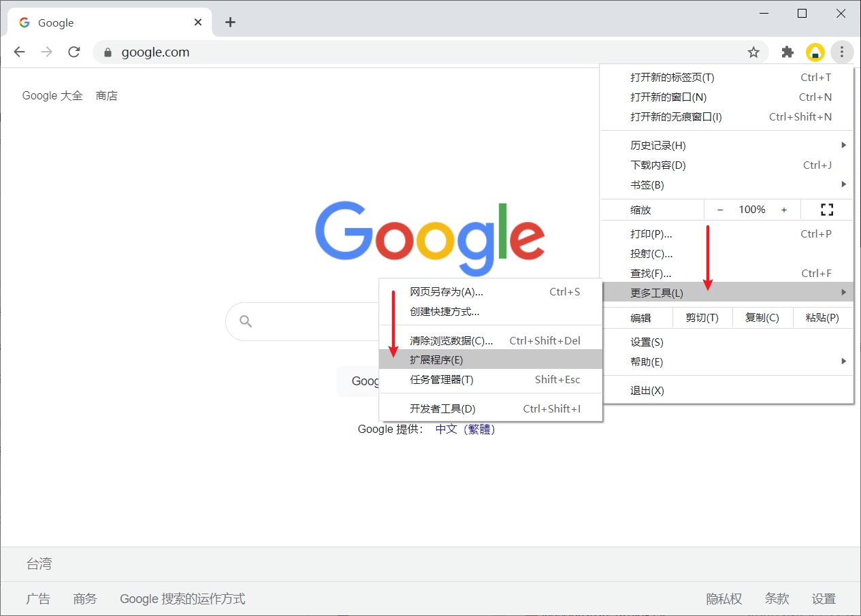The image size is (861, 616).
Task: Open the 商务 footer link
Action: pyautogui.click(x=85, y=599)
